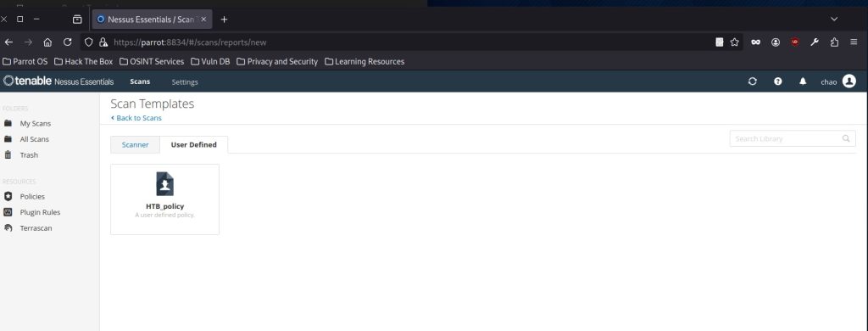Open the Settings menu

(185, 82)
